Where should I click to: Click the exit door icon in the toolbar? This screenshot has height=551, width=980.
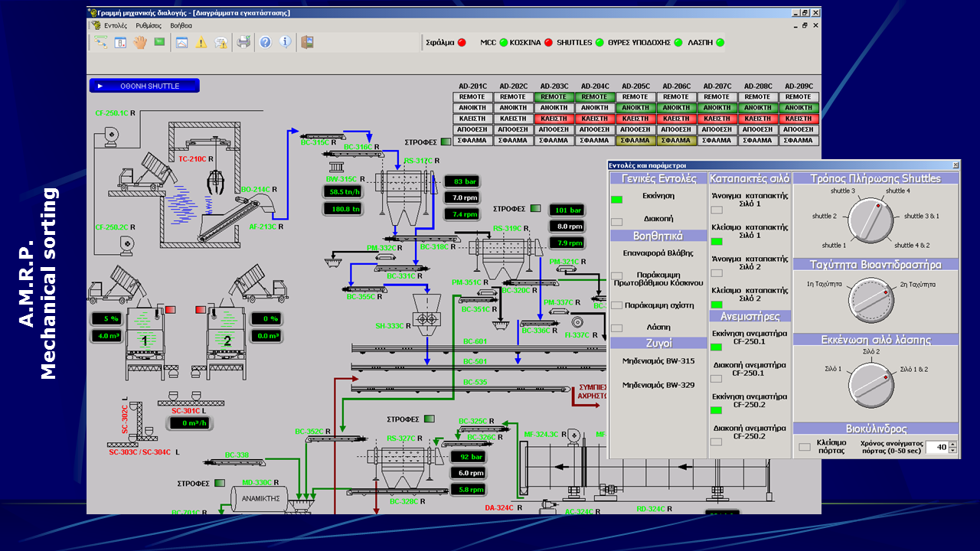[x=307, y=42]
